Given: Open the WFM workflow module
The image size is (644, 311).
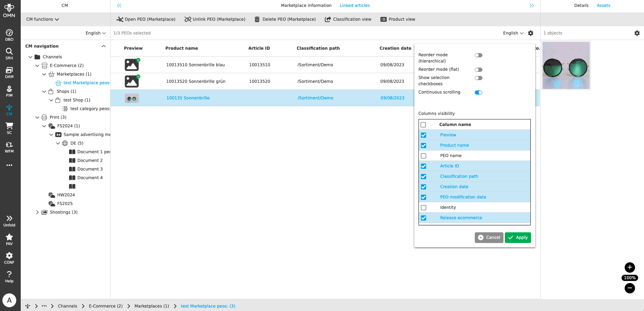Looking at the screenshot, I should (9, 147).
